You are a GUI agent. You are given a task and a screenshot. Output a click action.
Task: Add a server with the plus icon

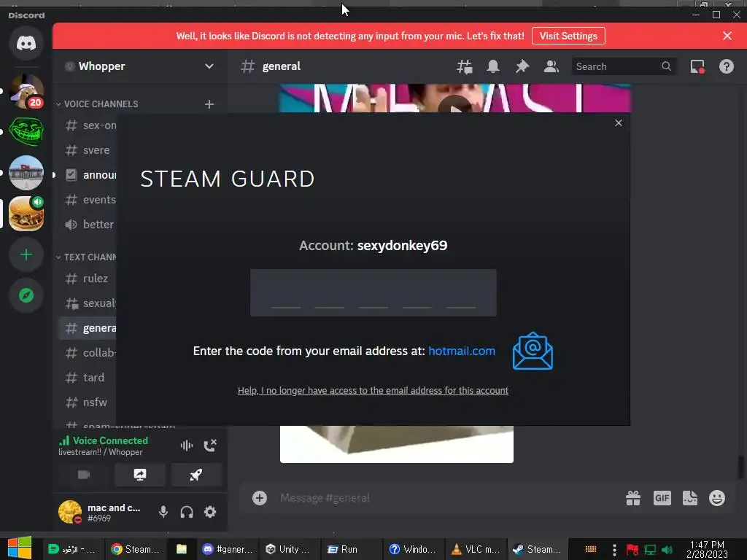tap(26, 254)
